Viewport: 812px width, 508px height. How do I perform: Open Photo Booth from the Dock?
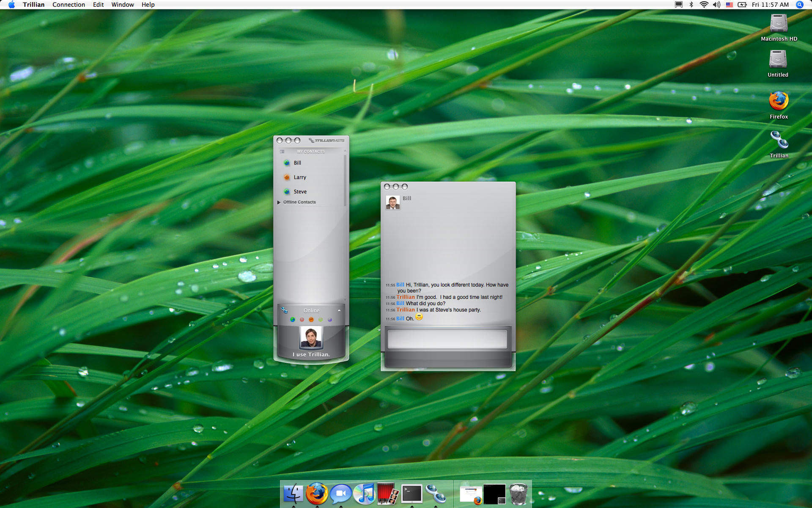387,494
